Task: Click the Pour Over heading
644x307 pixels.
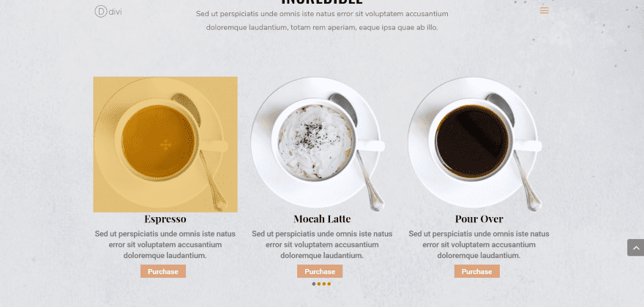Action: coord(479,219)
